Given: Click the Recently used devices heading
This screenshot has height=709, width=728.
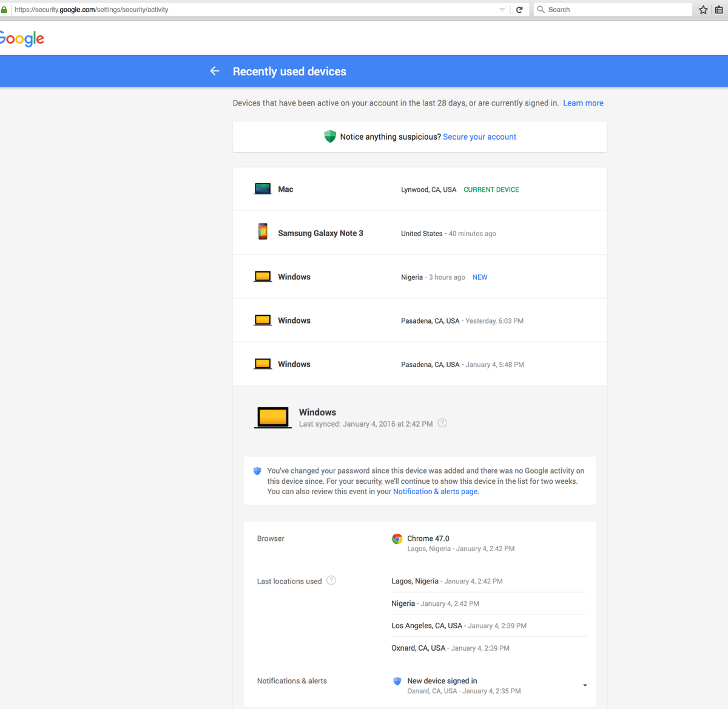Looking at the screenshot, I should coord(289,72).
